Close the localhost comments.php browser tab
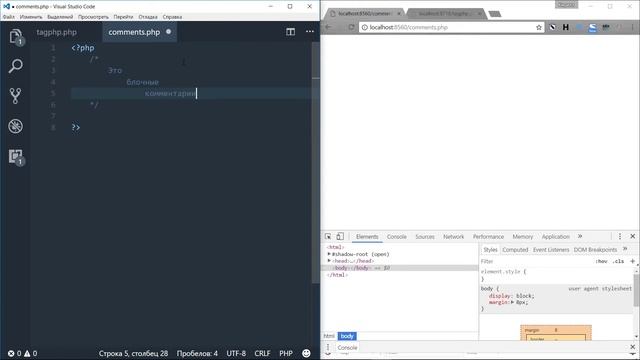 click(x=399, y=13)
